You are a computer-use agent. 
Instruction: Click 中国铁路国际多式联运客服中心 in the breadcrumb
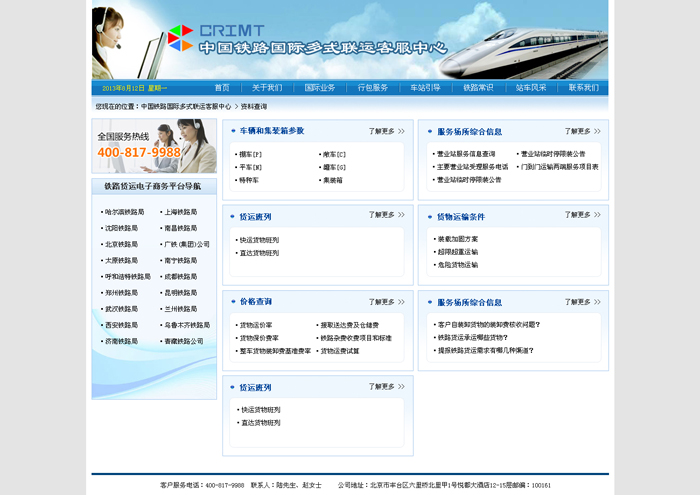[x=186, y=106]
